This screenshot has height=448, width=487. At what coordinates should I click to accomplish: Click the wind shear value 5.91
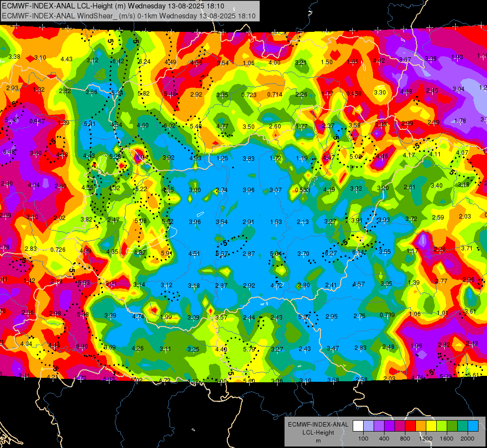[167, 253]
